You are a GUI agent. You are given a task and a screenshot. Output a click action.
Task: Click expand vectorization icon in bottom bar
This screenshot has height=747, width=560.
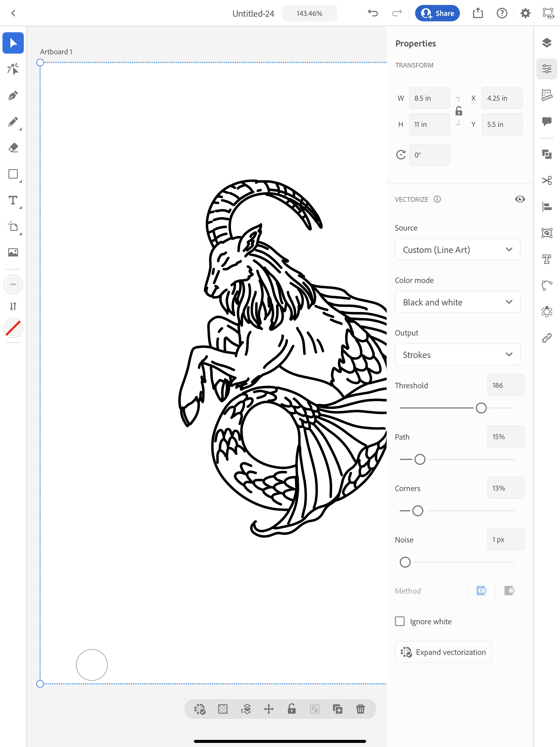200,709
